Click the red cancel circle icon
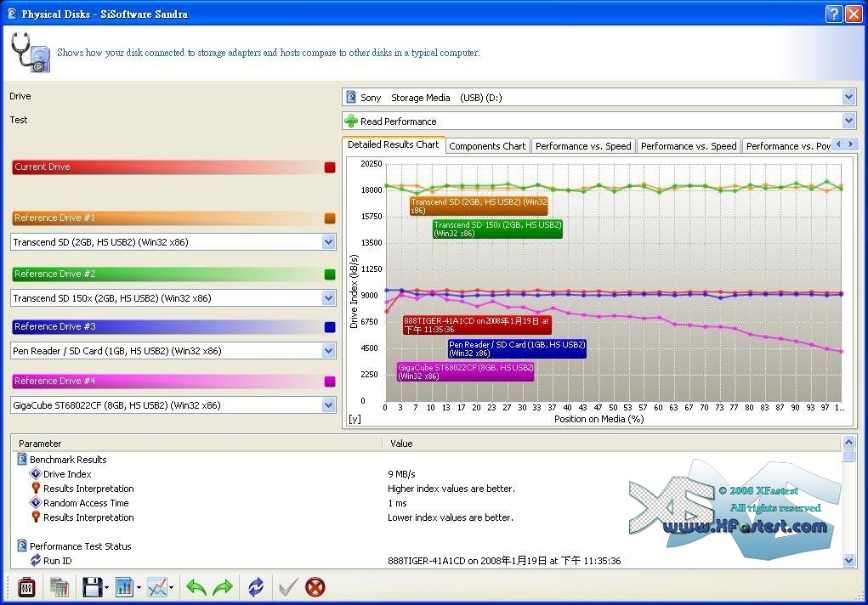868x605 pixels. click(315, 587)
